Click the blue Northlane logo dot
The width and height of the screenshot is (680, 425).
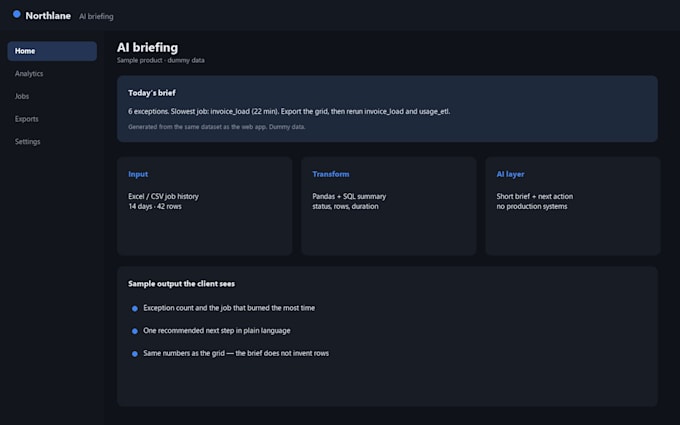tap(16, 14)
